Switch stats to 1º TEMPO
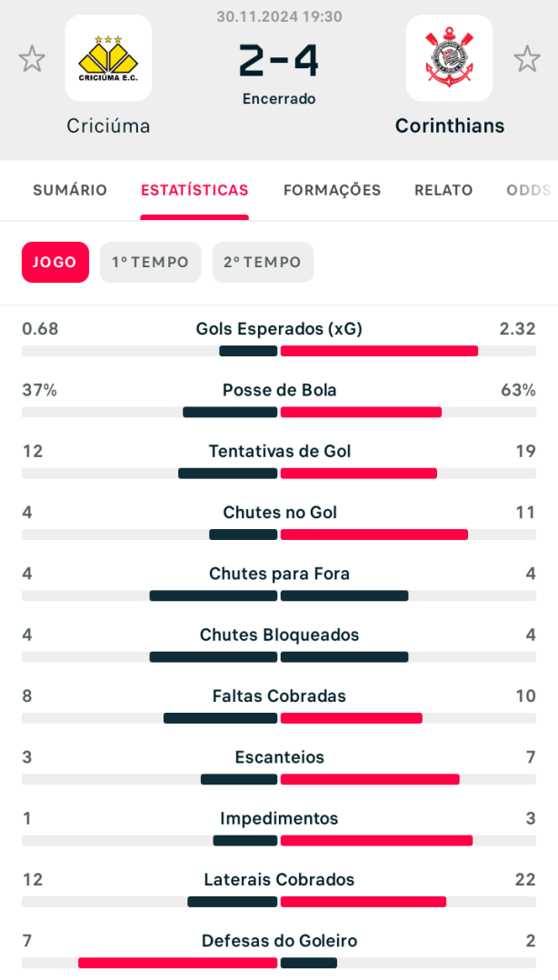This screenshot has height=980, width=558. 151,262
